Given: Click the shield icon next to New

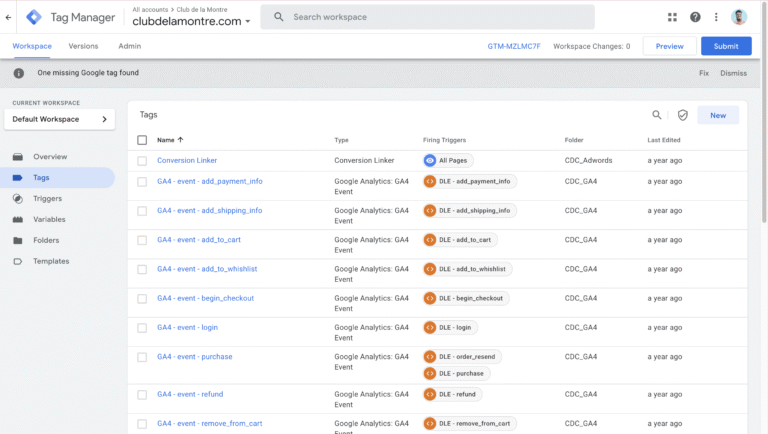Looking at the screenshot, I should [x=683, y=115].
